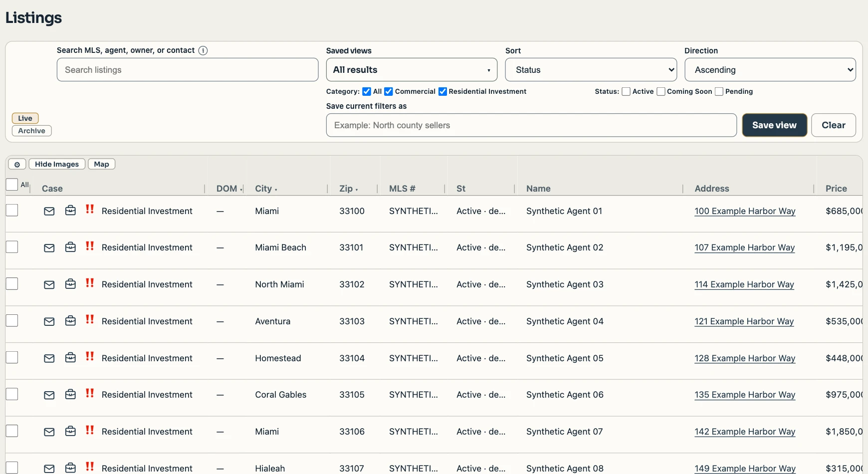Viewport: 868px width, 474px height.
Task: Tick the select-all rows checkbox
Action: click(12, 185)
